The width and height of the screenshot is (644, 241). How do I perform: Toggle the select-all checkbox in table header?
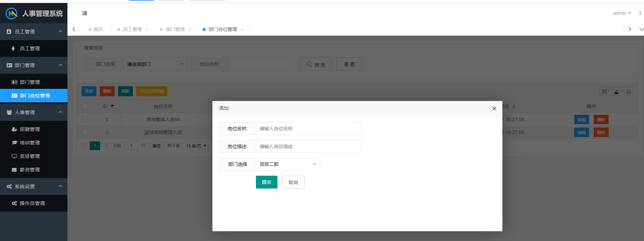tap(85, 106)
